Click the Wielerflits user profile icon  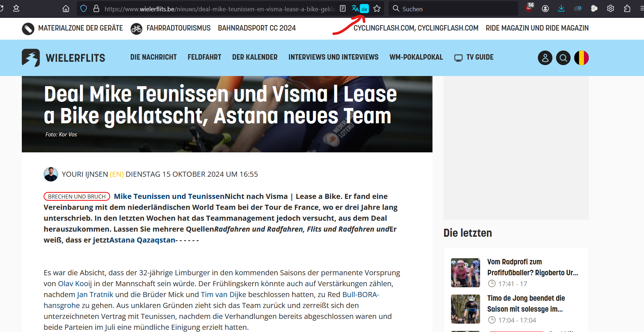coord(545,58)
